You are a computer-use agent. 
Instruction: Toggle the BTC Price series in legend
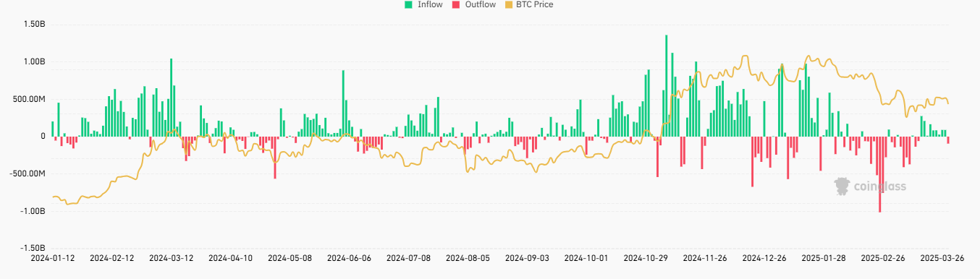(x=529, y=4)
